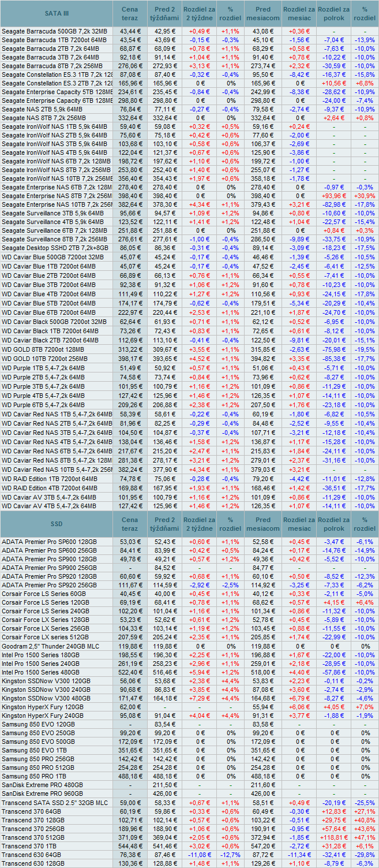Select WD Purple 6TB 5,4-7,2k row
The image size is (379, 868).
click(189, 405)
